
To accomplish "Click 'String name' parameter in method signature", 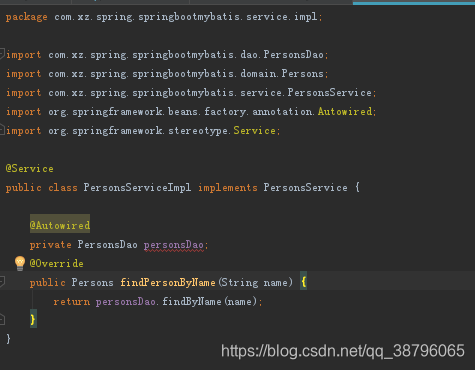I will tap(254, 283).
